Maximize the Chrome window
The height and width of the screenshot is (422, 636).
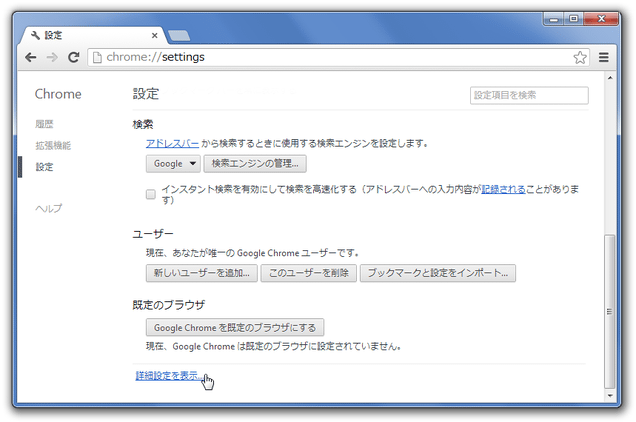(573, 19)
